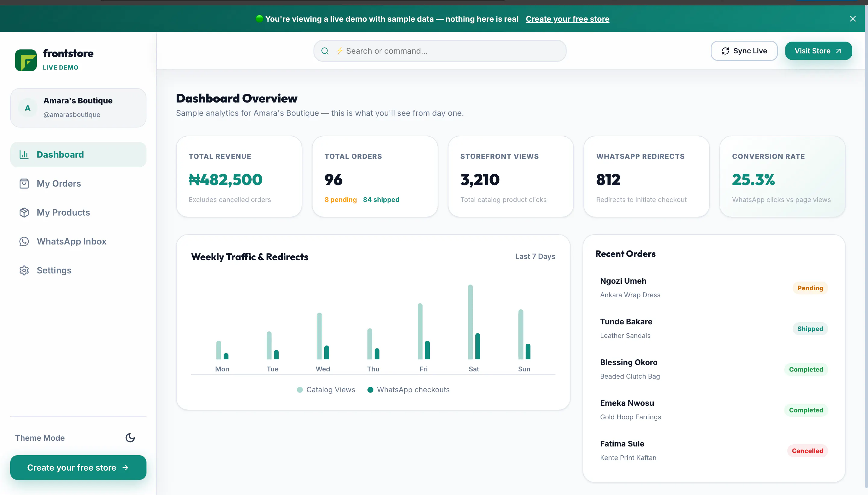This screenshot has width=868, height=495.
Task: Click the Weekly Traffic & Redirects heading
Action: click(250, 257)
